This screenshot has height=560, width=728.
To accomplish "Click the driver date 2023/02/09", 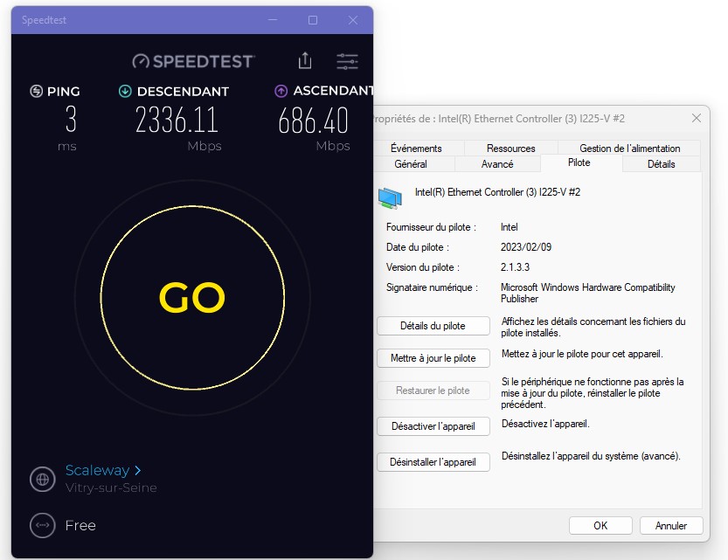I will point(526,247).
